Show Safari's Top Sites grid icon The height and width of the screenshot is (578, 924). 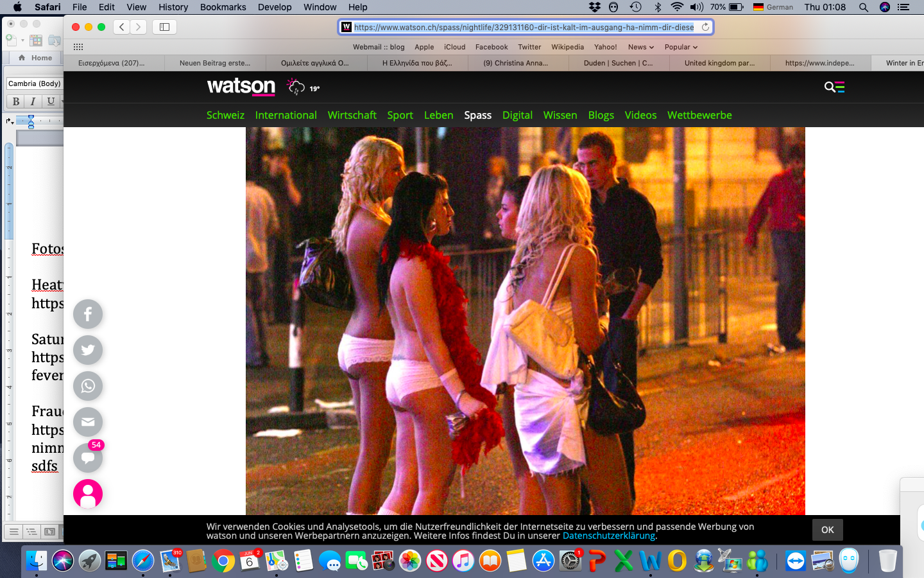(x=78, y=47)
